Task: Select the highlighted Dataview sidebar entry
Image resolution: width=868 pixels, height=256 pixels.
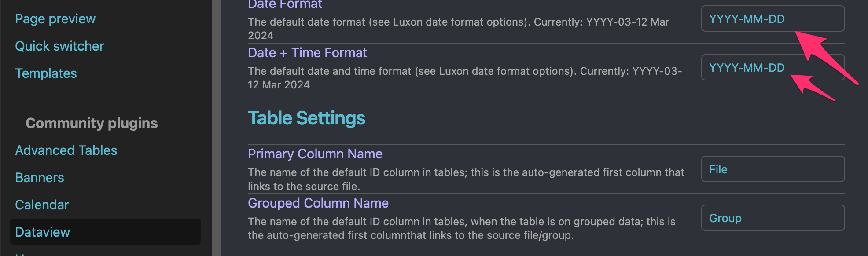Action: click(x=105, y=232)
